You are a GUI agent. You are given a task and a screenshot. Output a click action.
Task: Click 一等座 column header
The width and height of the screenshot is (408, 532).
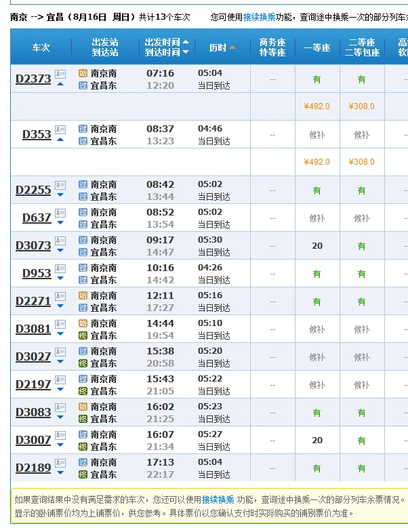pos(317,47)
